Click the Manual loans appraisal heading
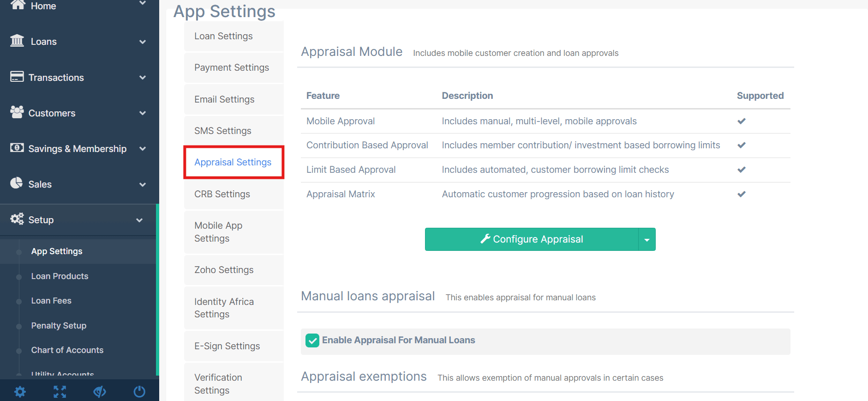Viewport: 868px width, 401px height. (x=368, y=296)
